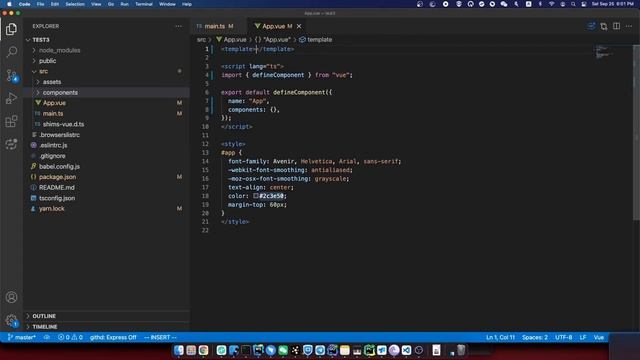Open Finder from the Dock
640x360 pixels.
[x=179, y=350]
